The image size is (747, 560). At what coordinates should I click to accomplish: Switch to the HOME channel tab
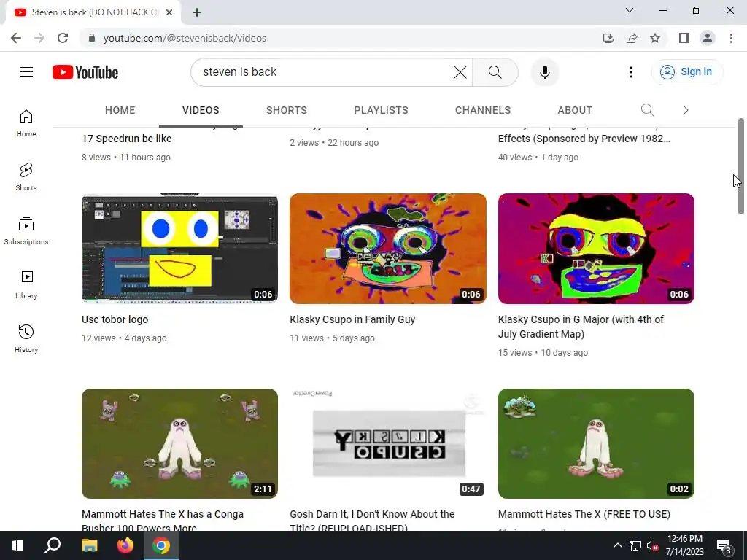[120, 110]
